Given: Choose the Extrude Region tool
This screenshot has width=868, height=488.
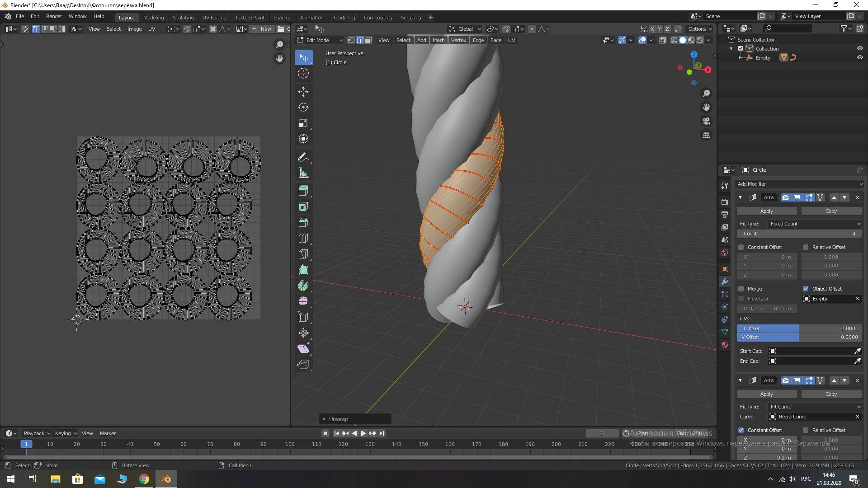Looking at the screenshot, I should coord(303,190).
